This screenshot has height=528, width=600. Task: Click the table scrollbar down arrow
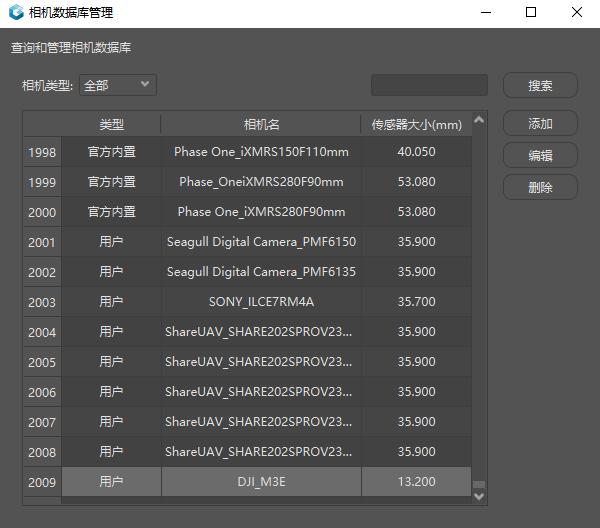[x=479, y=497]
